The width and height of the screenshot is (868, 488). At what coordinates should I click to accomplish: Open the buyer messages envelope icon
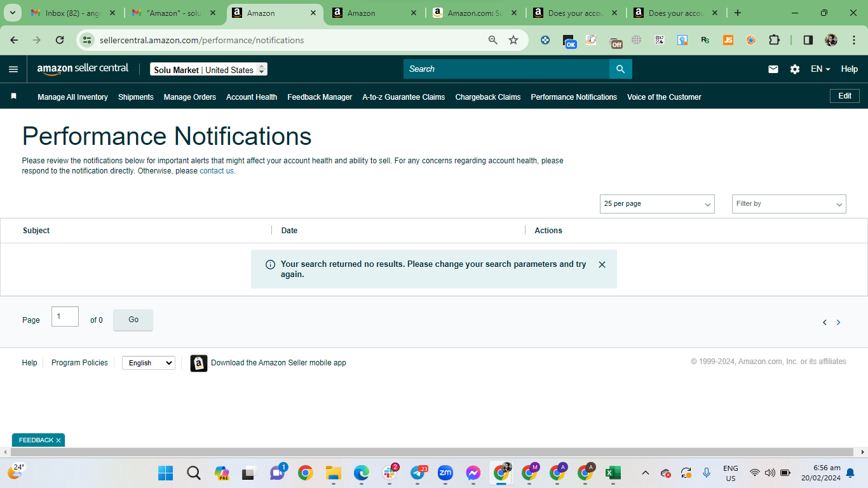773,69
